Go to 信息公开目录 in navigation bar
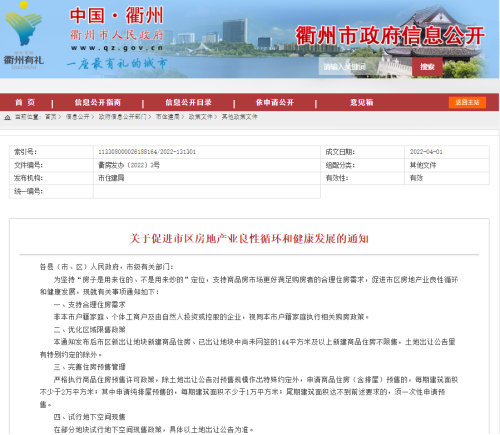This screenshot has width=500, height=435. click(188, 102)
